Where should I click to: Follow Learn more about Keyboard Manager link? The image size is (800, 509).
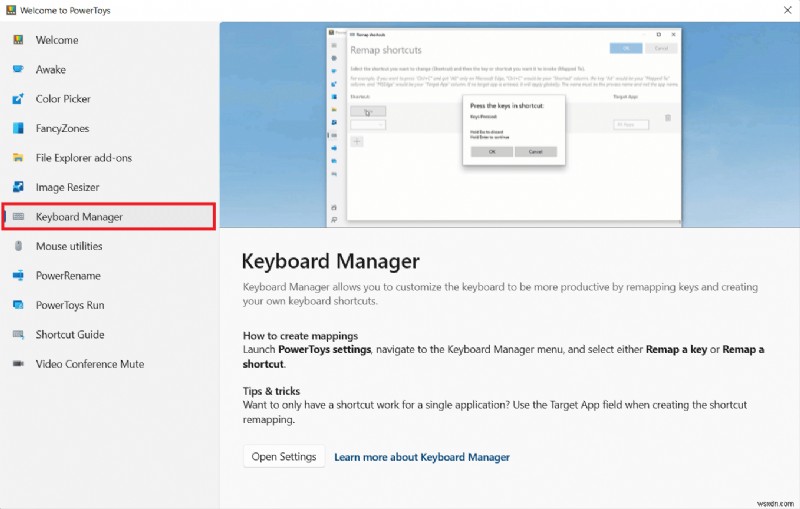pos(422,457)
